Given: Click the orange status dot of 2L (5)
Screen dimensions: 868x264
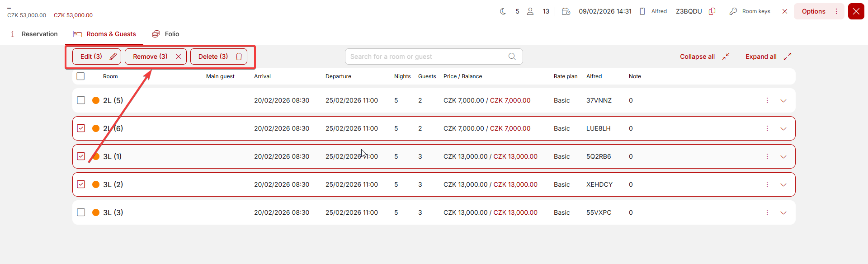Looking at the screenshot, I should click(x=96, y=100).
